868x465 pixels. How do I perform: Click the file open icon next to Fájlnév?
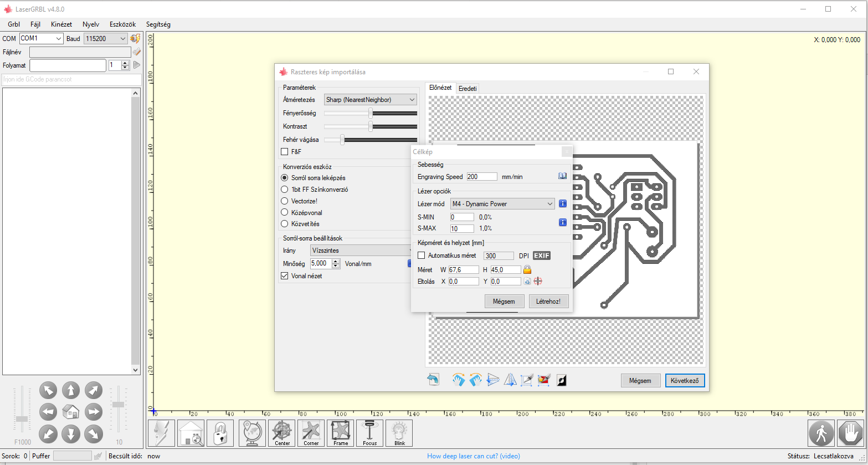pos(136,52)
